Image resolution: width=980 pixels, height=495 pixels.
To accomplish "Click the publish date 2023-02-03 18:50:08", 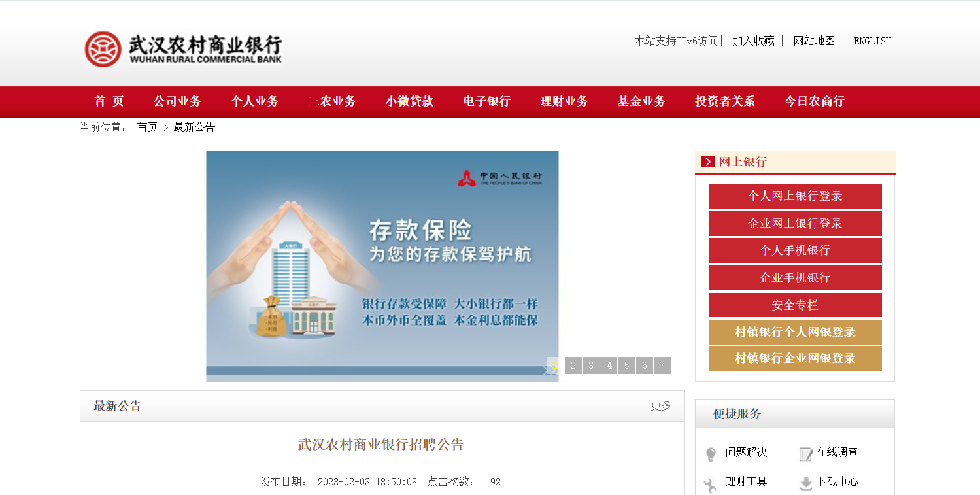I will [367, 482].
